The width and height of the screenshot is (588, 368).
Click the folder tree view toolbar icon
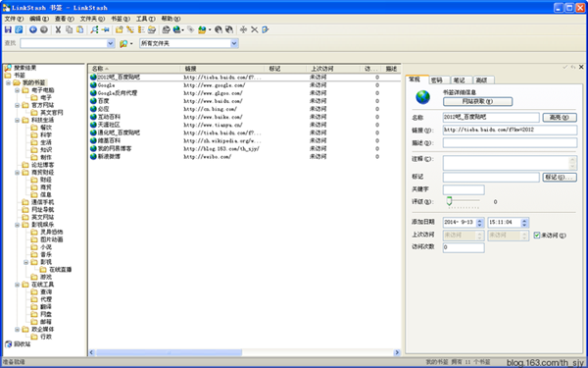[x=130, y=29]
